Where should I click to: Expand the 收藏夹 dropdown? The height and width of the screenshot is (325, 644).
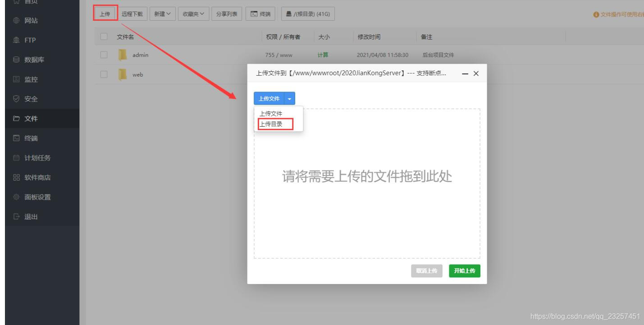coord(193,14)
